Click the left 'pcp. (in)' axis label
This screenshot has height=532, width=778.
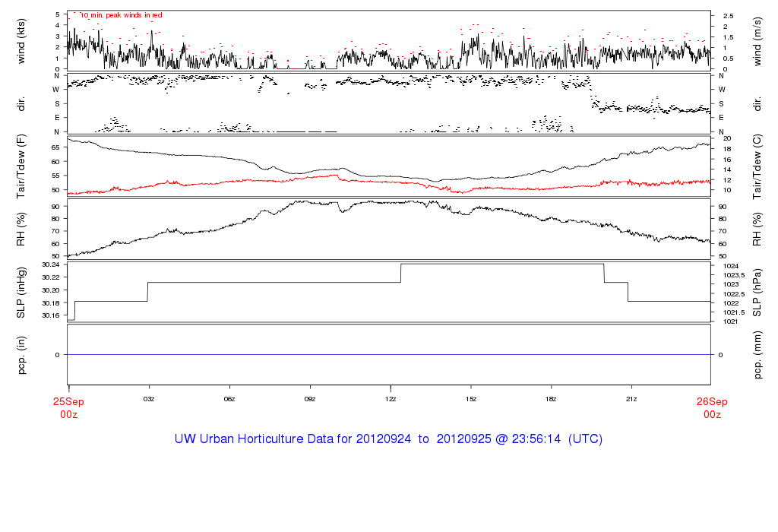point(21,355)
